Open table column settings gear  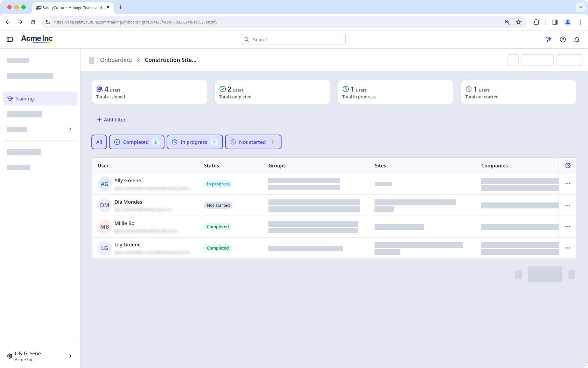click(x=568, y=165)
